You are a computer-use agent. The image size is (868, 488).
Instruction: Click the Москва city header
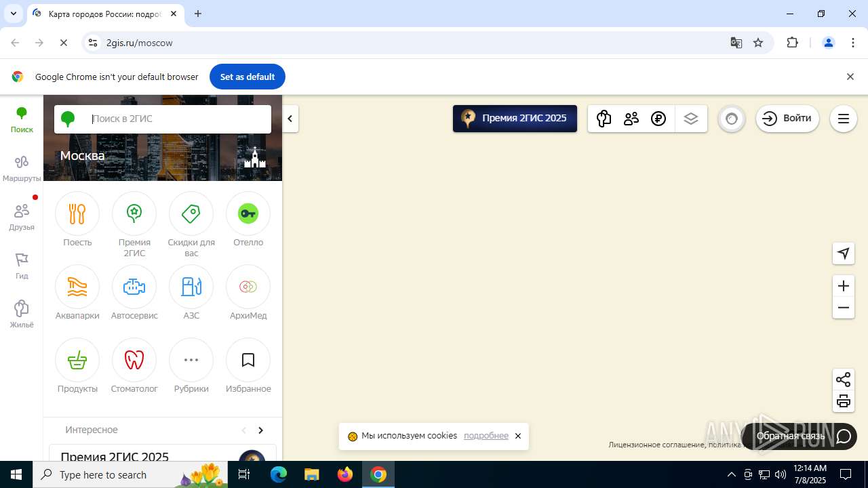(x=82, y=155)
